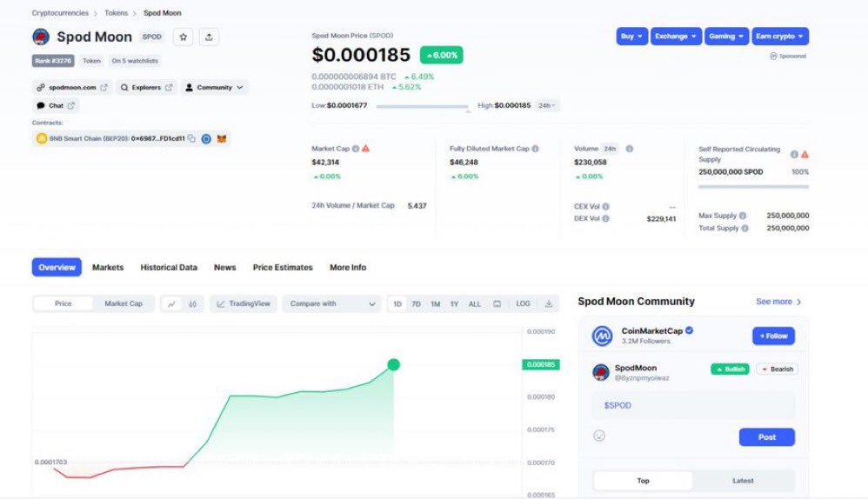
Task: Select the line chart type icon
Action: coord(171,303)
